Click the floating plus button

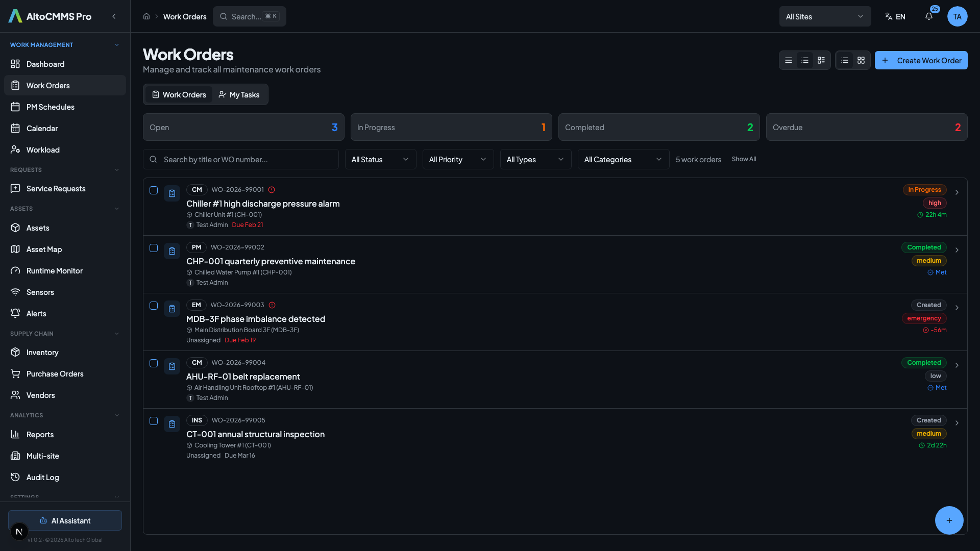click(949, 520)
